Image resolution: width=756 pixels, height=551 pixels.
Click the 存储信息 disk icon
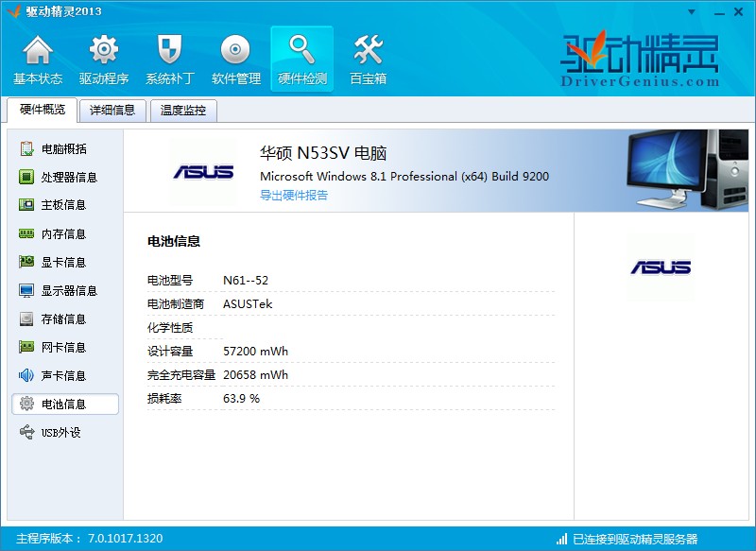pos(26,319)
